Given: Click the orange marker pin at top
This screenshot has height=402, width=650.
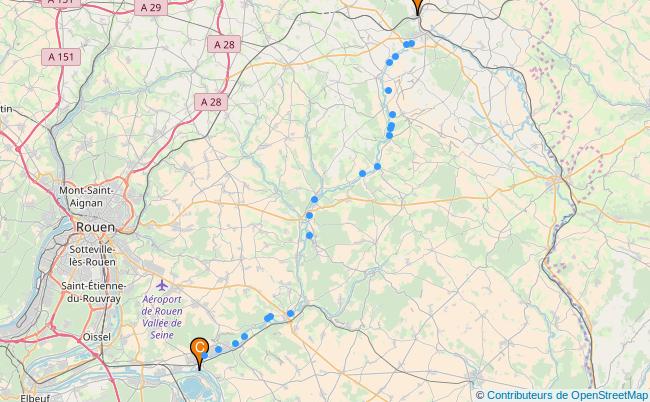Looking at the screenshot, I should pos(417,6).
